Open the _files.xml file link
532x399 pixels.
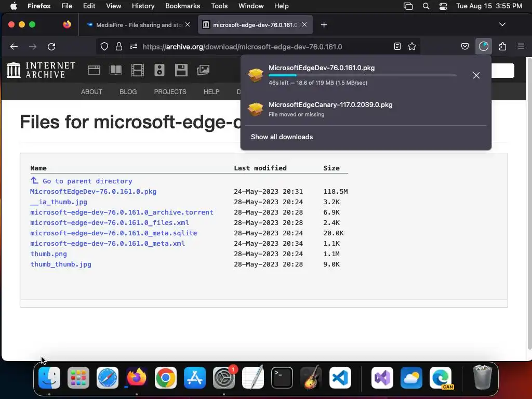coord(110,222)
